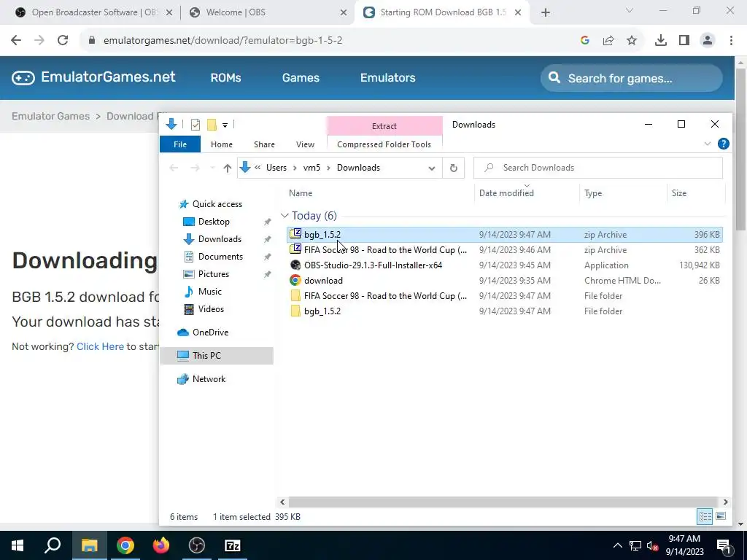The width and height of the screenshot is (747, 560).
Task: Click Emulators in the site navigation
Action: pyautogui.click(x=388, y=77)
